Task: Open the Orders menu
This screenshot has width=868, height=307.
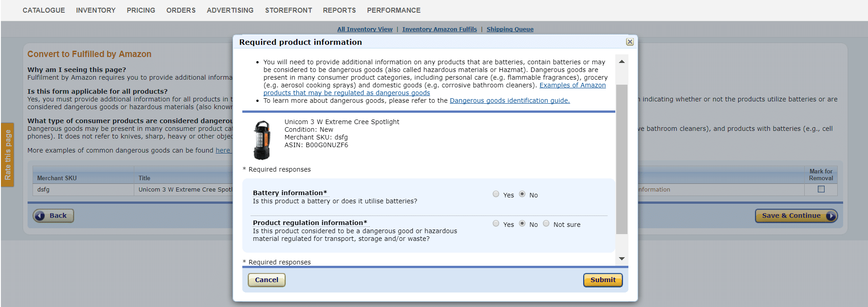Action: tap(181, 10)
